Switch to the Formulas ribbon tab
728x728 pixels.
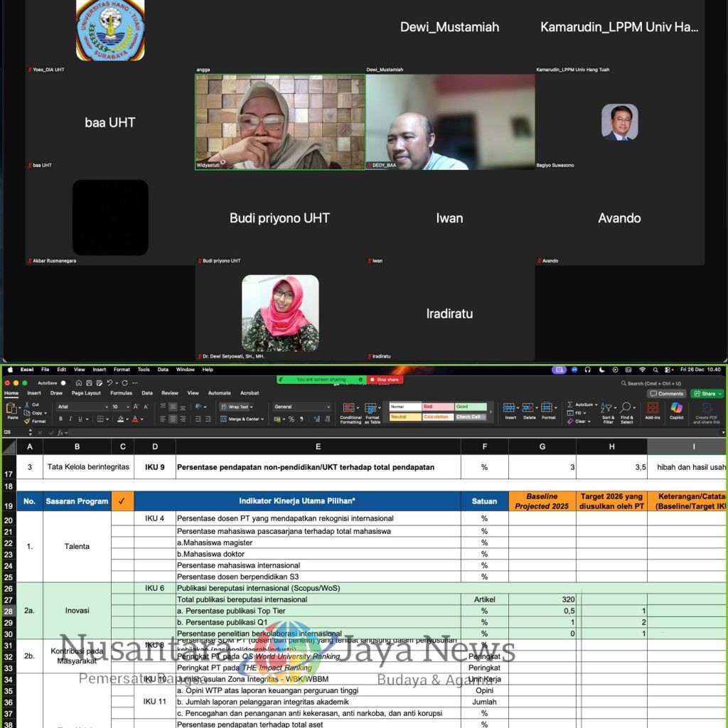tap(121, 393)
